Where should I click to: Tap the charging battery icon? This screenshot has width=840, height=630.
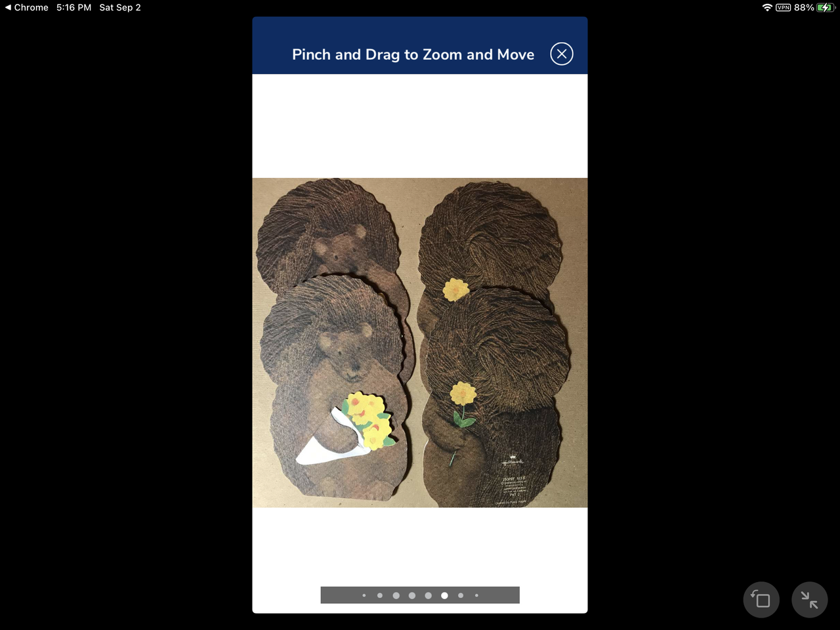click(x=826, y=7)
